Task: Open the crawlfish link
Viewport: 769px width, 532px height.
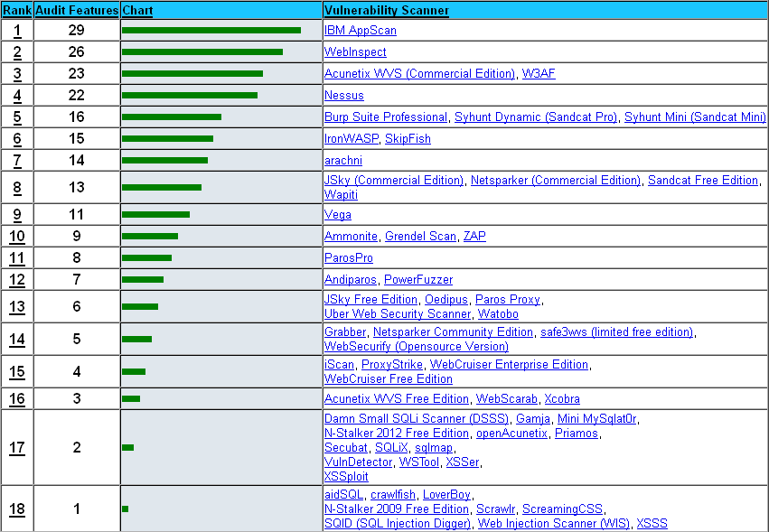Action: tap(393, 495)
